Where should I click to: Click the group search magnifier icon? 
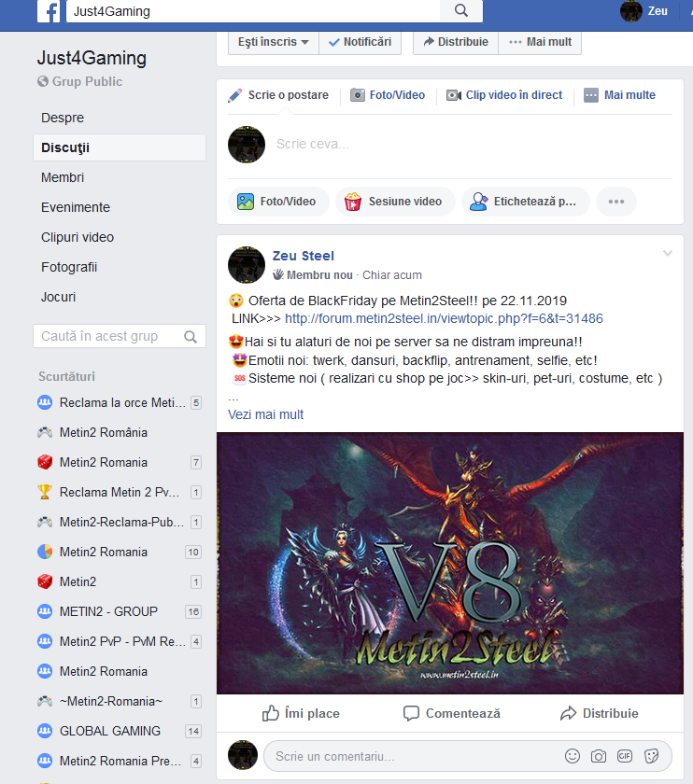191,337
